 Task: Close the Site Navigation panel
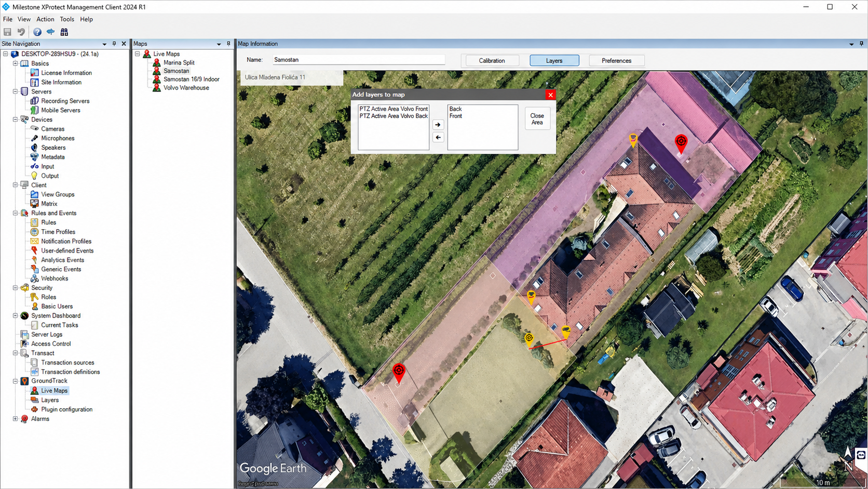coord(124,44)
